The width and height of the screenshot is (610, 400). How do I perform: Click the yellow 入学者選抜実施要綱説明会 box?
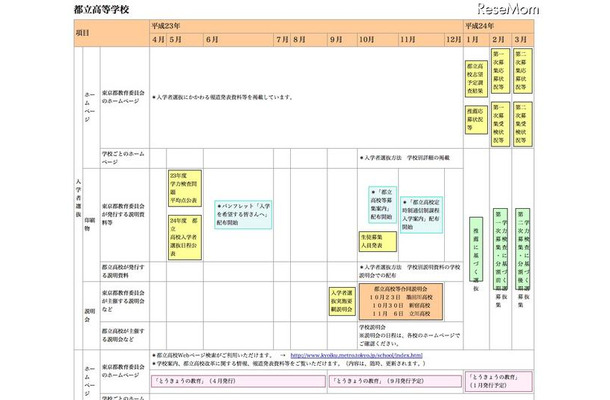click(x=341, y=301)
